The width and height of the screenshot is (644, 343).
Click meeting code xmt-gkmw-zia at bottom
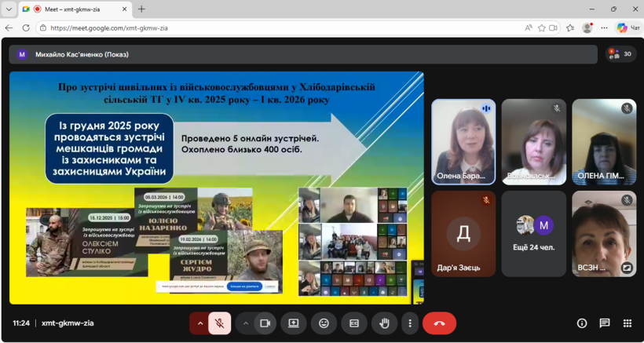(x=68, y=323)
